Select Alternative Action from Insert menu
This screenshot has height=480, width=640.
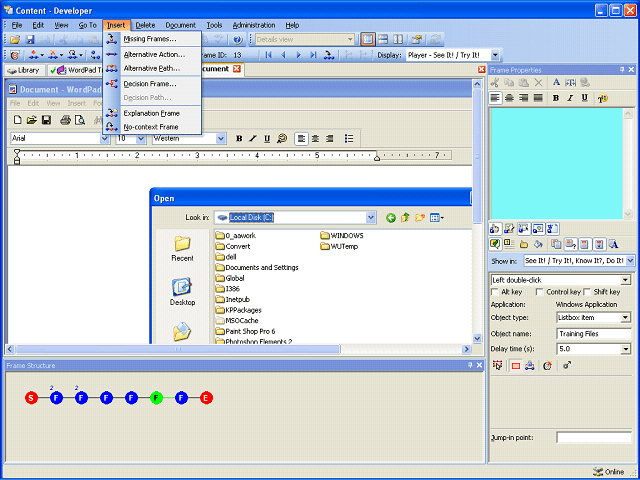click(152, 54)
